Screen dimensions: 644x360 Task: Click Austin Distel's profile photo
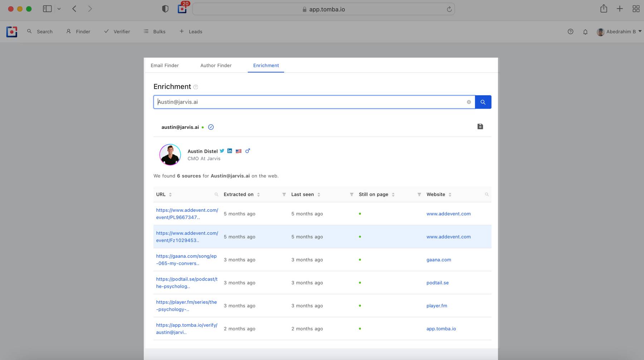[170, 155]
